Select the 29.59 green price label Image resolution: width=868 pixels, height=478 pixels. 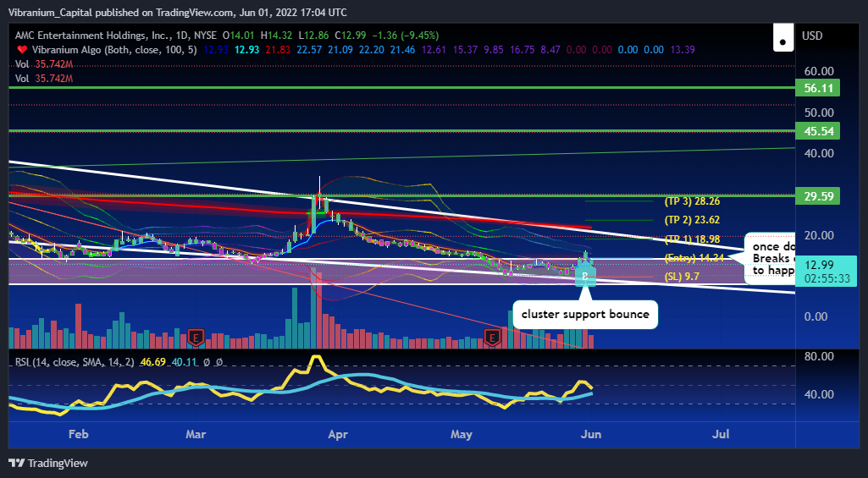tap(818, 195)
